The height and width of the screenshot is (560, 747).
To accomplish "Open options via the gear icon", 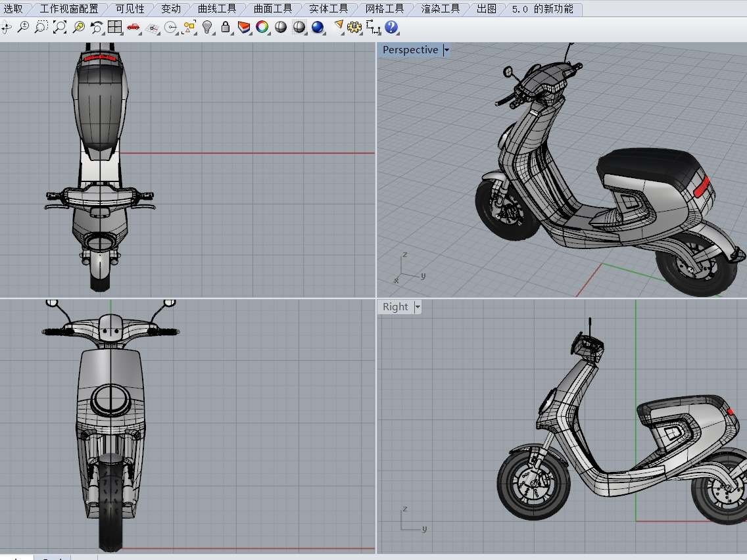I will pyautogui.click(x=354, y=27).
